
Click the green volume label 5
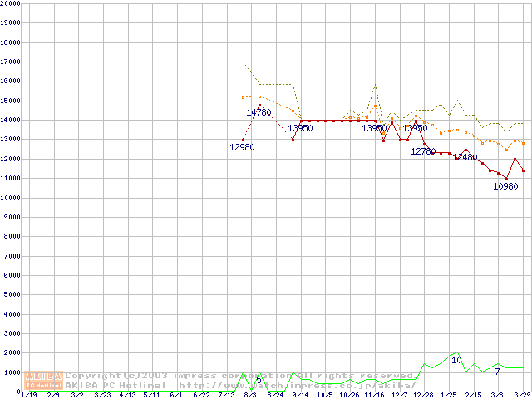tap(259, 380)
